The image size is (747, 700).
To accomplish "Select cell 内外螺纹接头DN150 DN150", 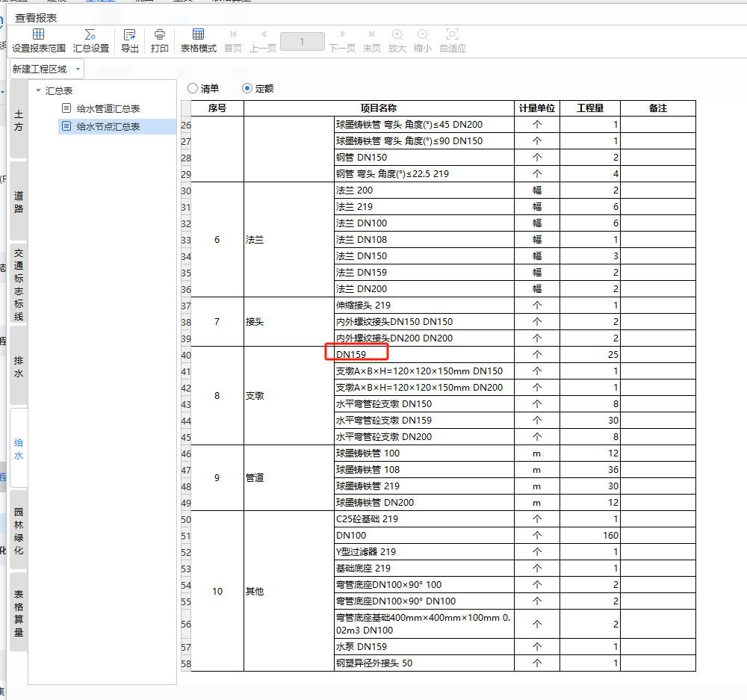I will (x=424, y=322).
